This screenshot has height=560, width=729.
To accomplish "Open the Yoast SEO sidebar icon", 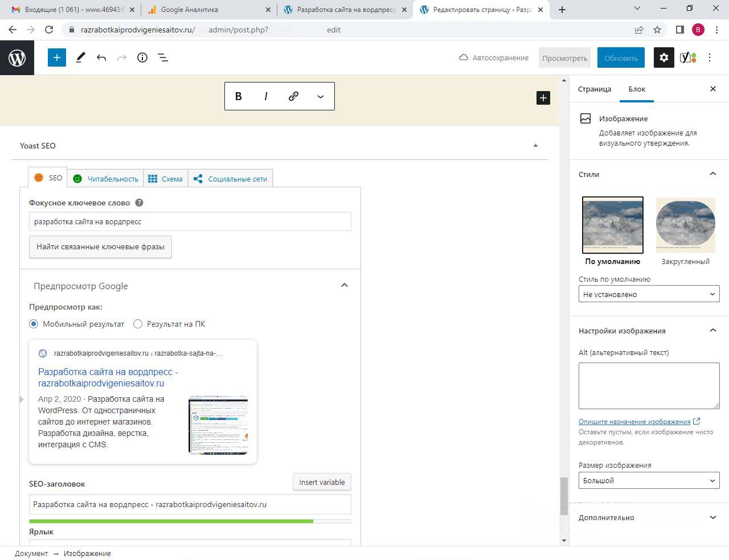I will tap(687, 57).
